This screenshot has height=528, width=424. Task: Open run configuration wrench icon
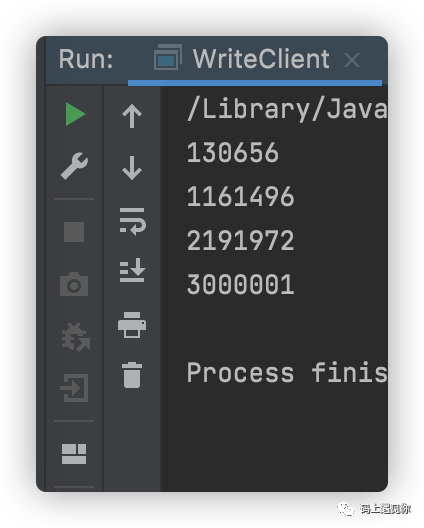click(74, 166)
